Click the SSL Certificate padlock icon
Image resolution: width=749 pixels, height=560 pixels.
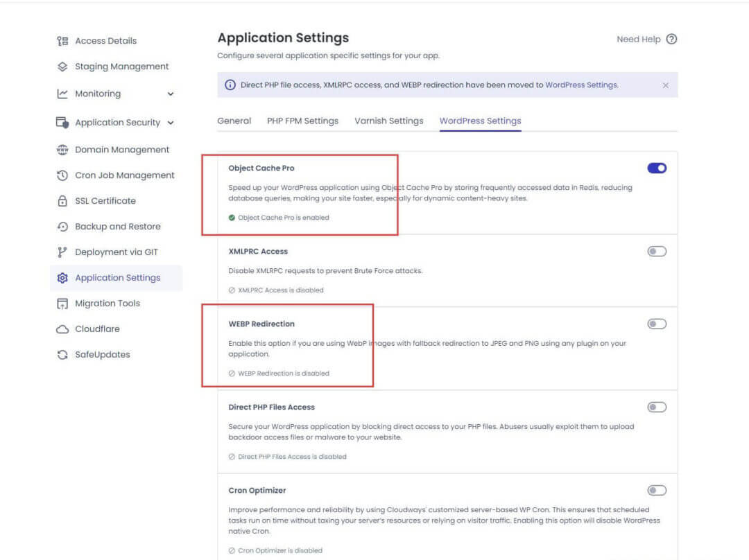point(62,201)
